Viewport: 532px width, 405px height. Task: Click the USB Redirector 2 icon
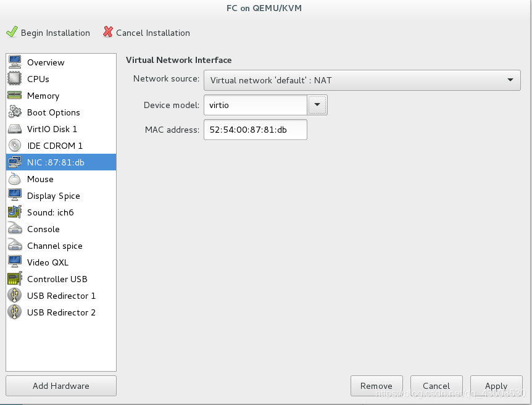click(15, 312)
